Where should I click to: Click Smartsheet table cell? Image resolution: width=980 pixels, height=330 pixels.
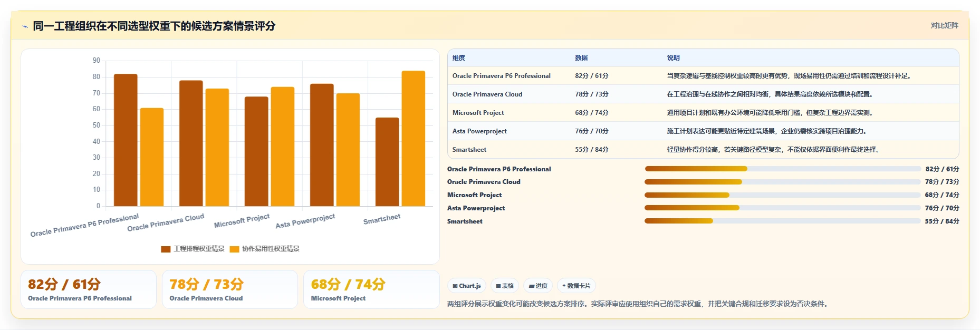tap(469, 150)
